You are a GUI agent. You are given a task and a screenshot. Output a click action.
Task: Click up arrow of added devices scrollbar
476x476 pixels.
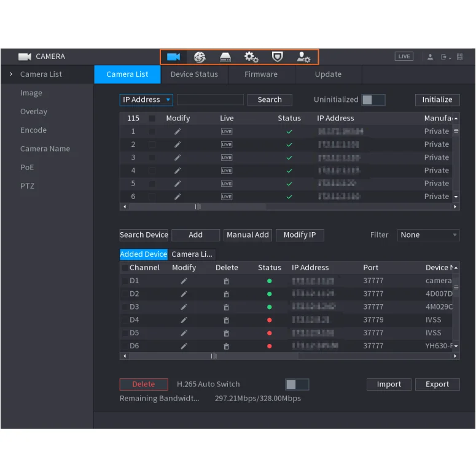[456, 268]
